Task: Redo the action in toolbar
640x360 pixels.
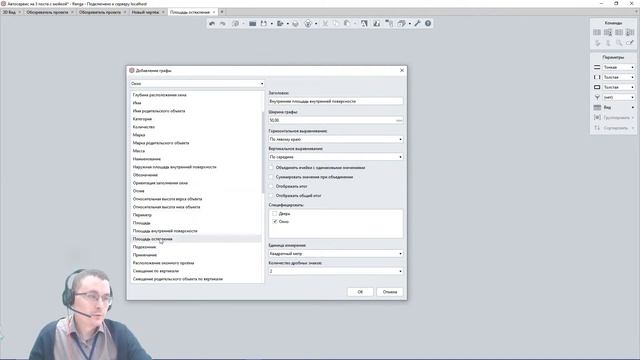Action: [222, 24]
